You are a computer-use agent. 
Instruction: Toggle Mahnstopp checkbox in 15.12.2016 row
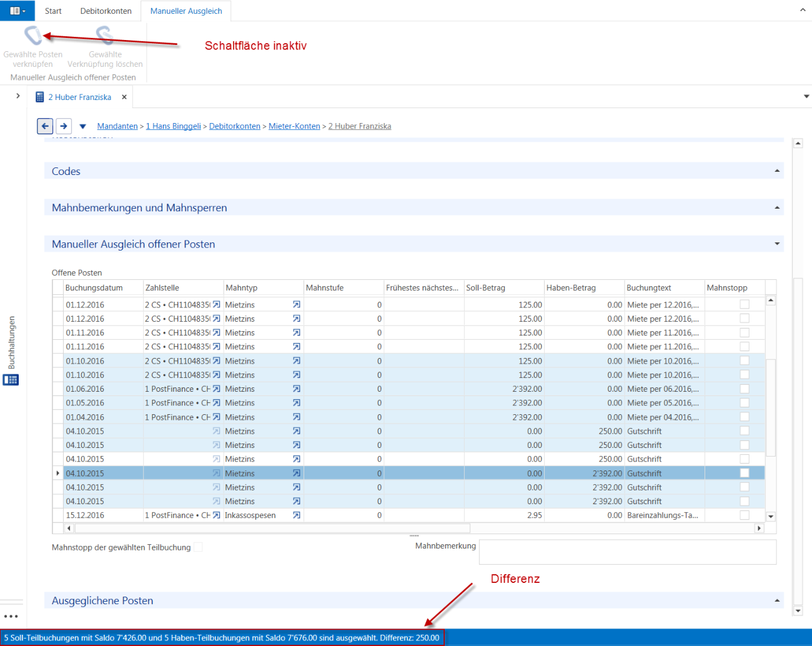745,515
